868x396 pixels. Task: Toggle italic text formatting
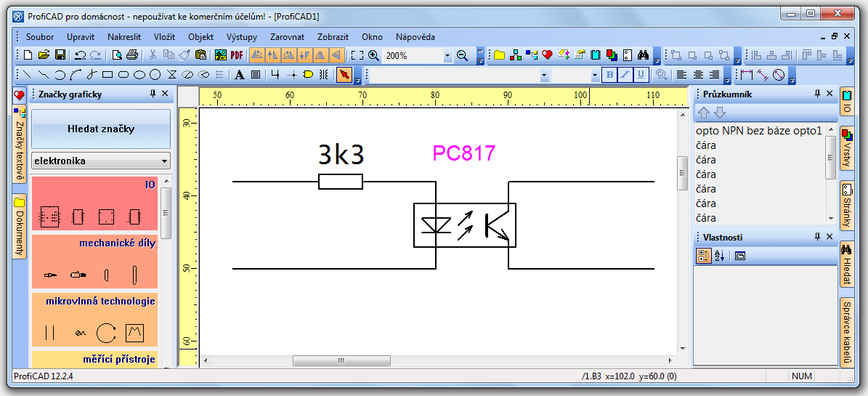(x=625, y=74)
